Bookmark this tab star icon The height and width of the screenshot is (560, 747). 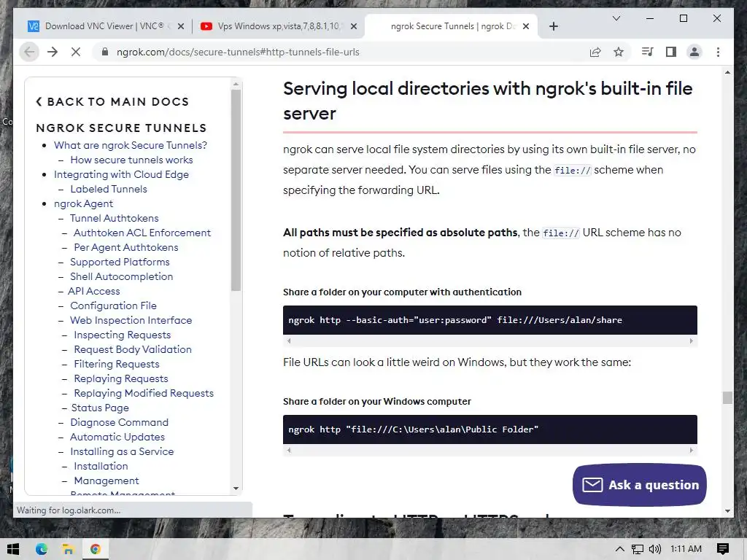pyautogui.click(x=619, y=52)
